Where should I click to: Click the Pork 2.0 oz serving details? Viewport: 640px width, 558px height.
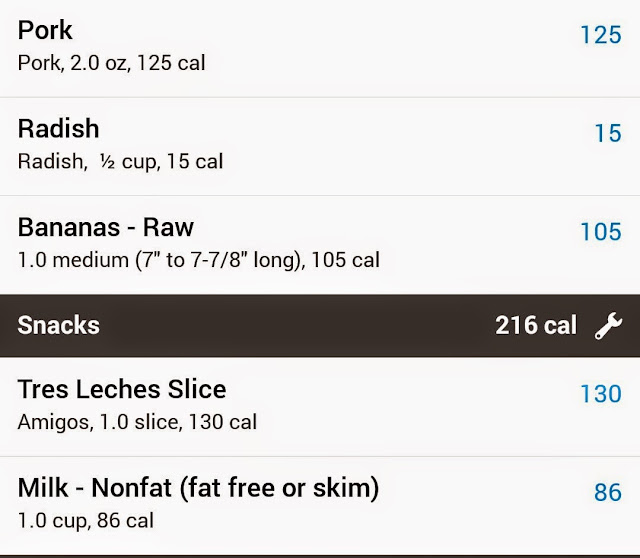111,63
